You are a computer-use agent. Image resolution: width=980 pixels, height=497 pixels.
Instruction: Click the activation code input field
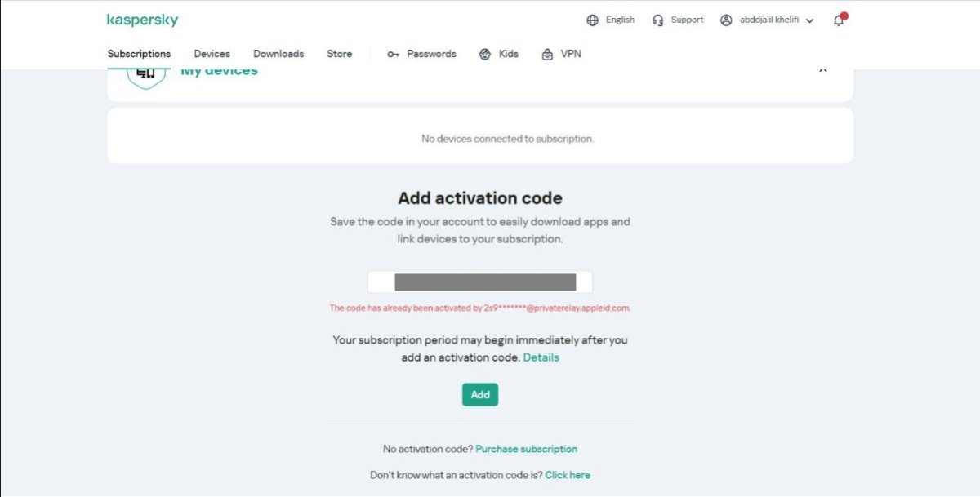pyautogui.click(x=480, y=282)
